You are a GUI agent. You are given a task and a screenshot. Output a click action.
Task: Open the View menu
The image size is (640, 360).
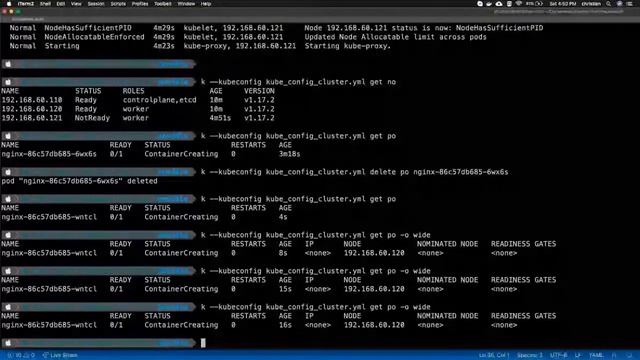76,4
